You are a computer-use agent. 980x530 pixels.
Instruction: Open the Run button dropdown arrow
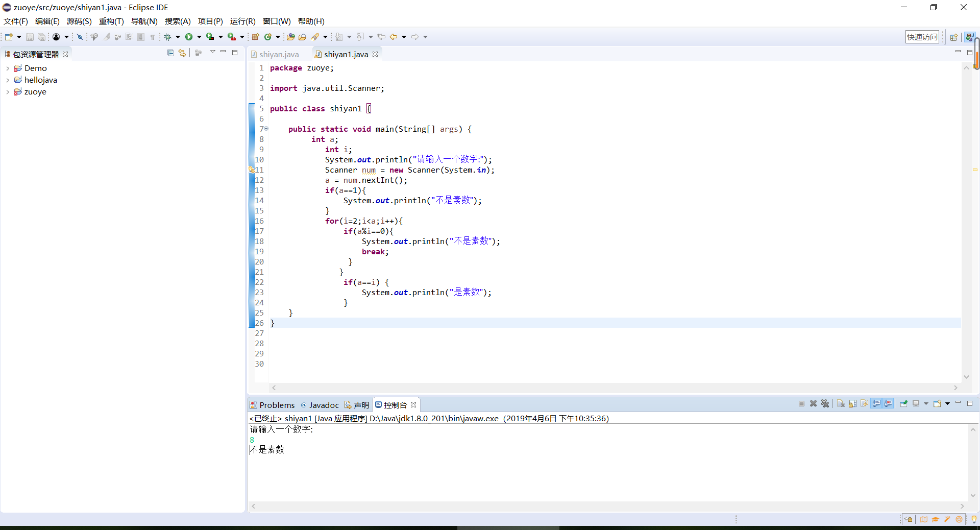coord(199,37)
